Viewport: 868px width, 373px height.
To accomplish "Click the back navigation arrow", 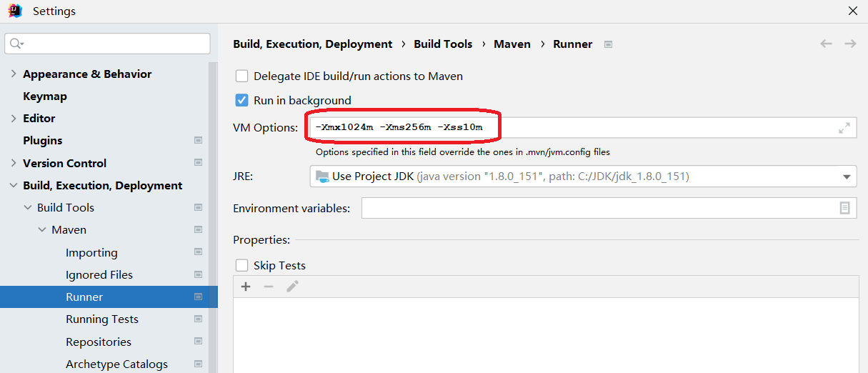I will [826, 44].
